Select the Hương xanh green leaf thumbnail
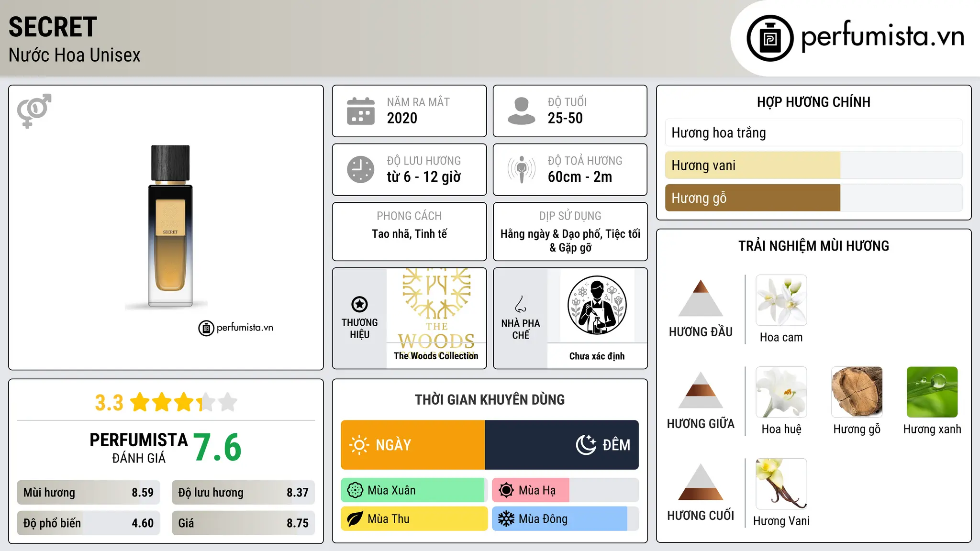This screenshot has width=980, height=551. coord(932,392)
